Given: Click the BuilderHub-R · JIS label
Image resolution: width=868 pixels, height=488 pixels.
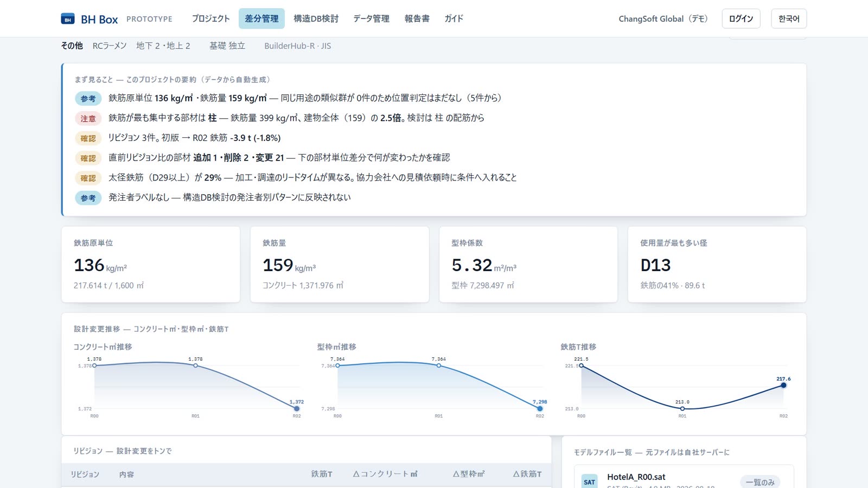Looking at the screenshot, I should point(298,46).
